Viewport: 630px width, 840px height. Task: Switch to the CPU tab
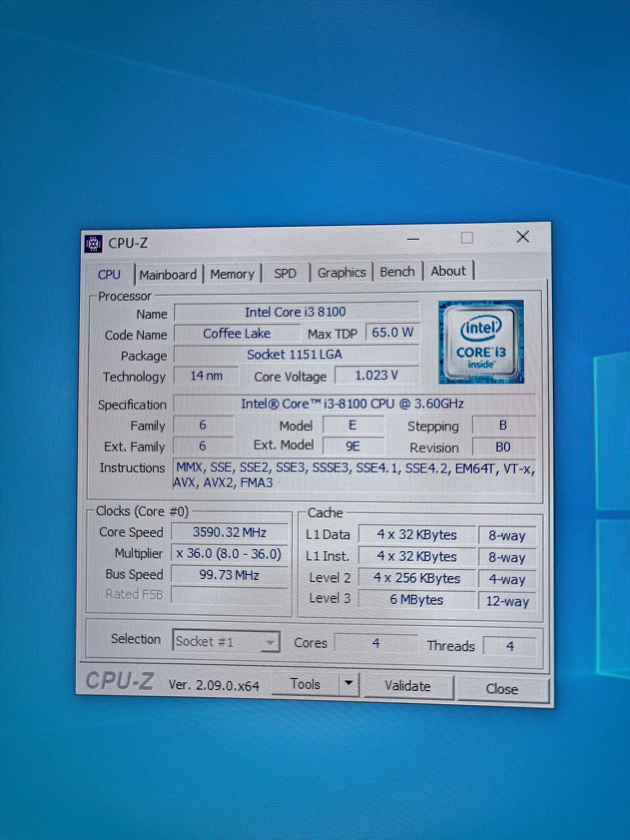click(x=110, y=275)
